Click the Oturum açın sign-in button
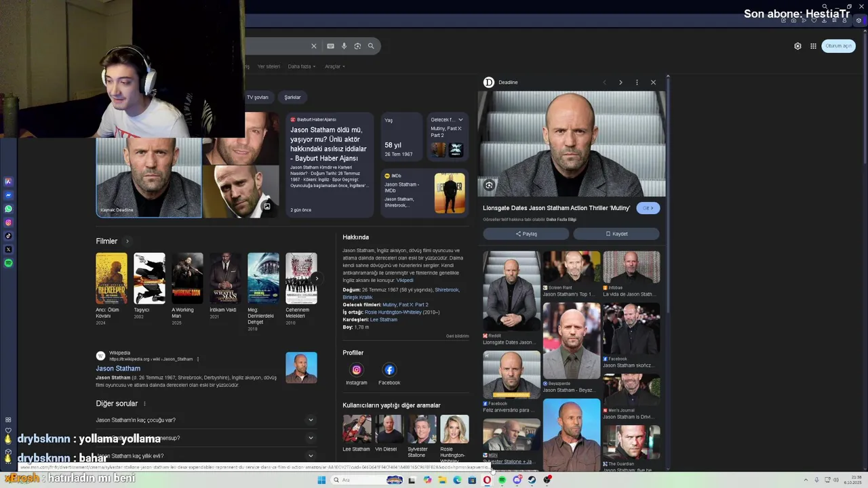The width and height of the screenshot is (868, 488). tap(838, 46)
